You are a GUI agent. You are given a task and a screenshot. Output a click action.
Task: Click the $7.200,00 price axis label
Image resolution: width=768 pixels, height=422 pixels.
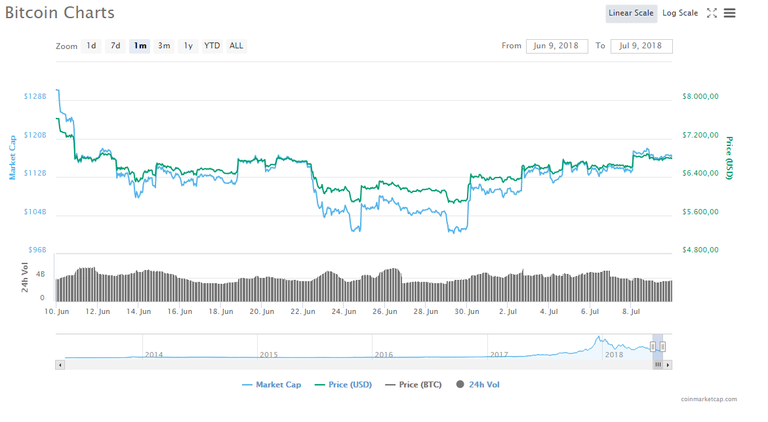tap(700, 135)
